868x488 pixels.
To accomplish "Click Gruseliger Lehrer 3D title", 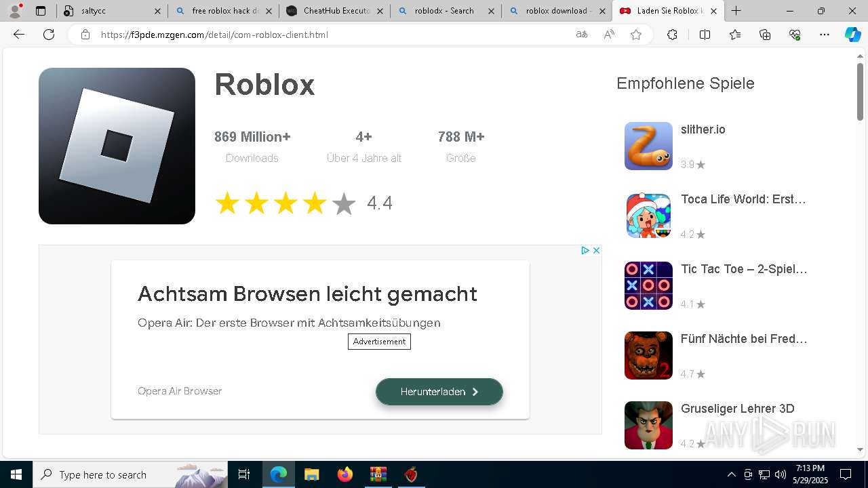I will [738, 409].
